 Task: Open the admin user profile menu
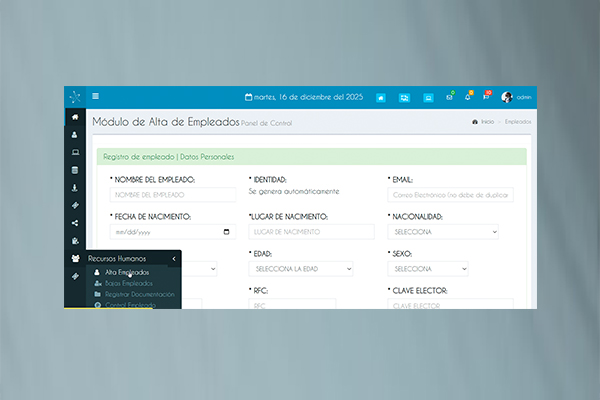point(518,97)
